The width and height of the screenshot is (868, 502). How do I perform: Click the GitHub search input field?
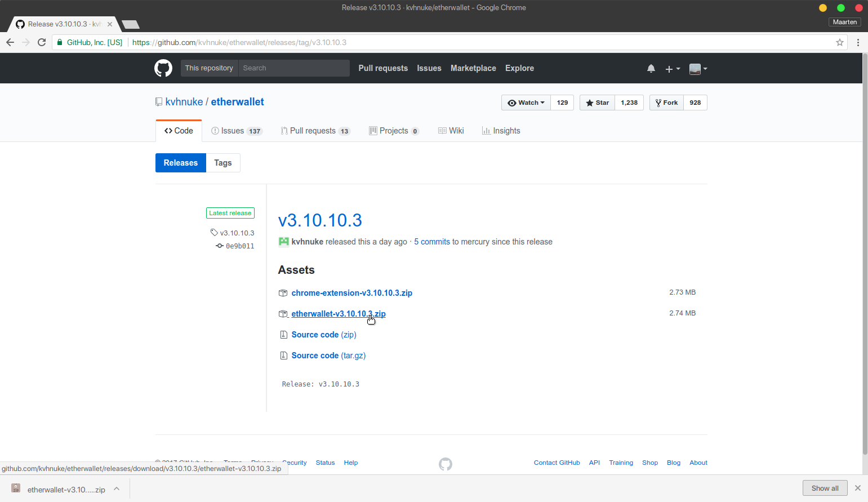pyautogui.click(x=294, y=68)
